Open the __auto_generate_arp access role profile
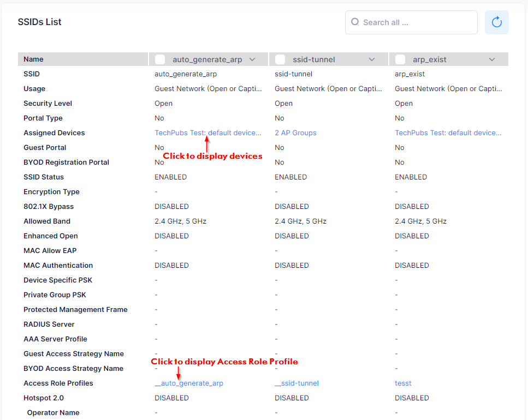Screen dimensions: 528x420 point(189,383)
